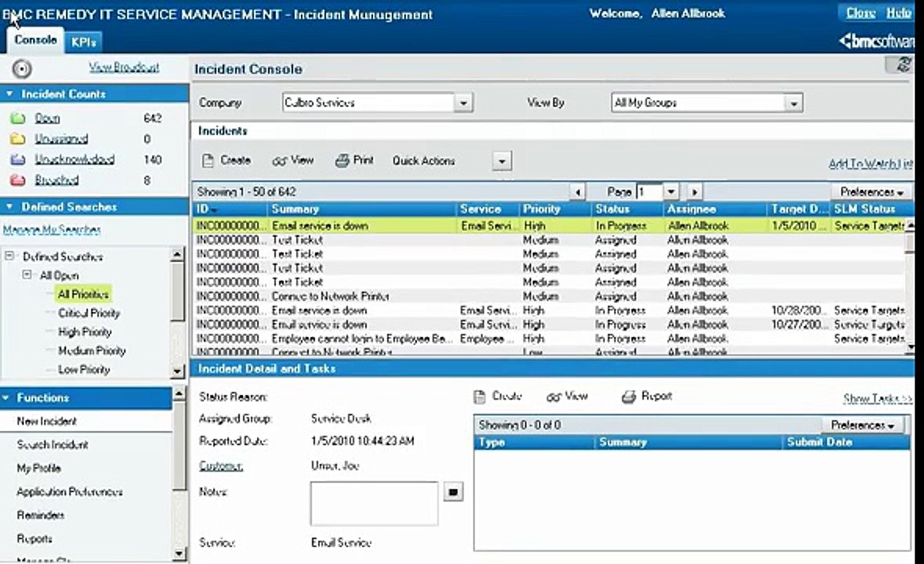Open Application Preferences function
This screenshot has height=564, width=924.
pos(69,491)
